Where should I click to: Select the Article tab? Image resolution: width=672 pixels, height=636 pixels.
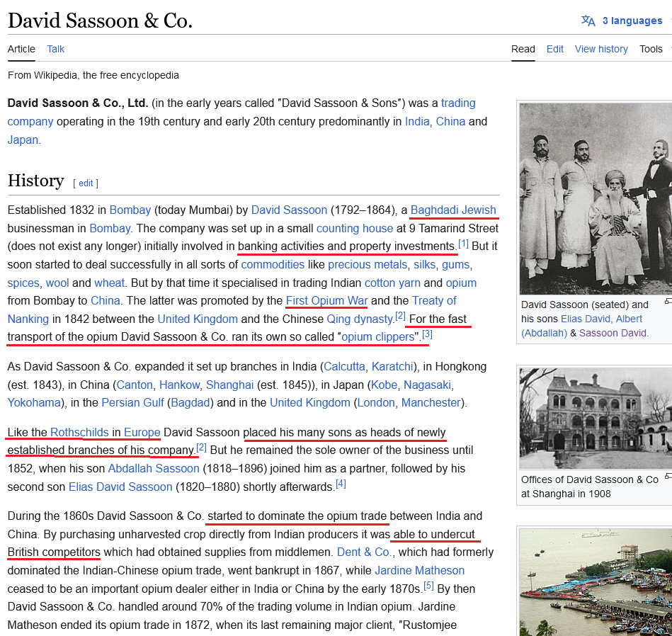point(21,49)
